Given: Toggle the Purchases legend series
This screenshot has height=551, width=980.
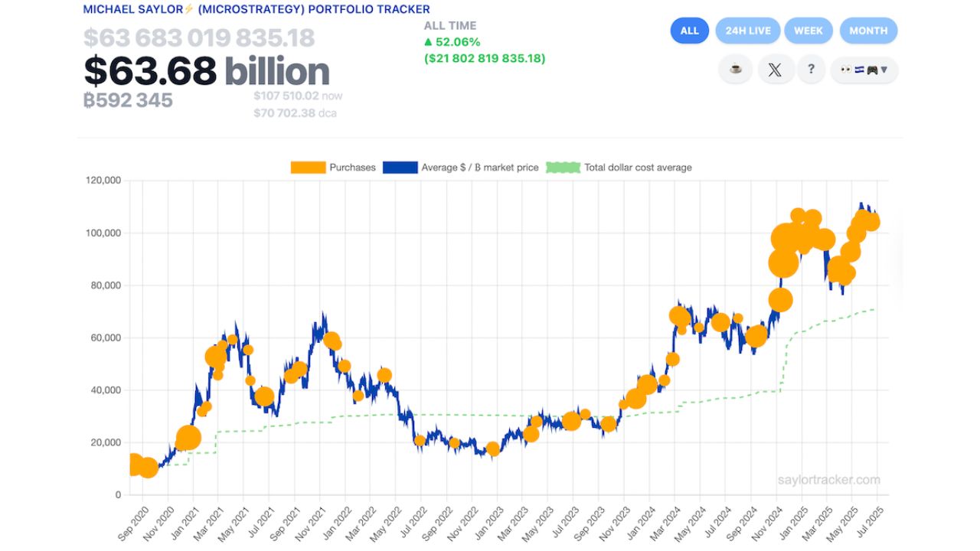Looking at the screenshot, I should (333, 167).
